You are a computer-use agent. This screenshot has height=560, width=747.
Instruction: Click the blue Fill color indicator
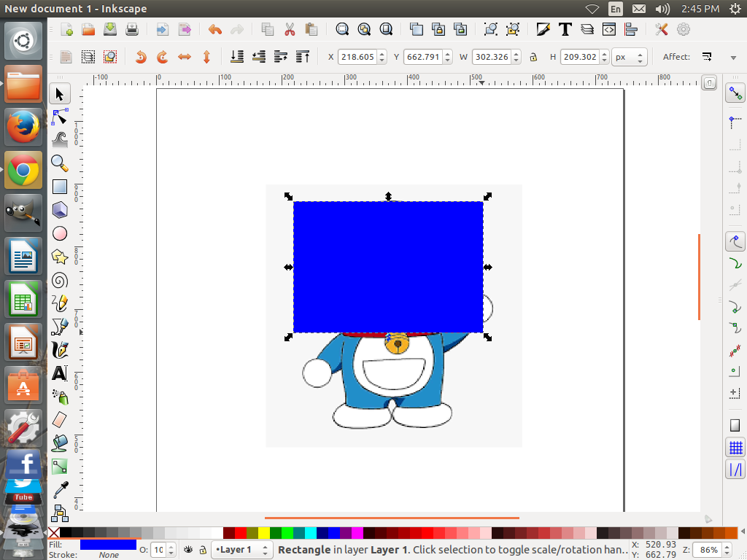point(108,544)
